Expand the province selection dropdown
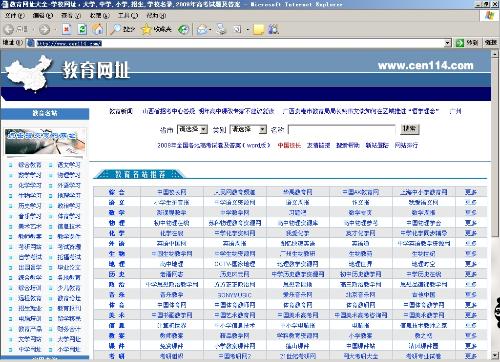500x362 pixels. [204, 129]
